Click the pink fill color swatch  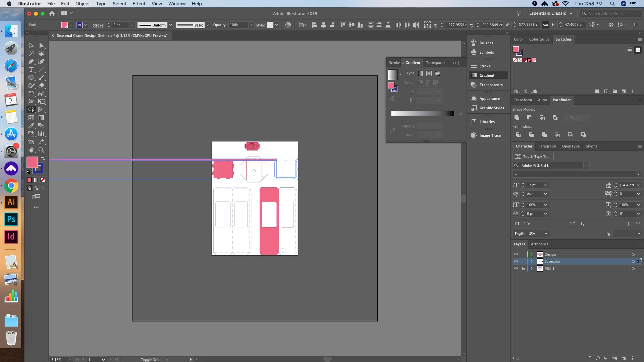click(32, 162)
